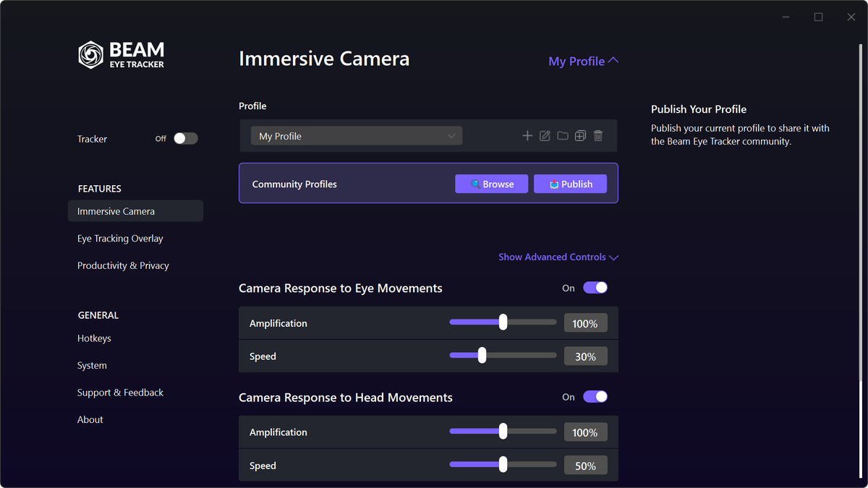Publish your current profile
868x488 pixels.
click(x=570, y=184)
